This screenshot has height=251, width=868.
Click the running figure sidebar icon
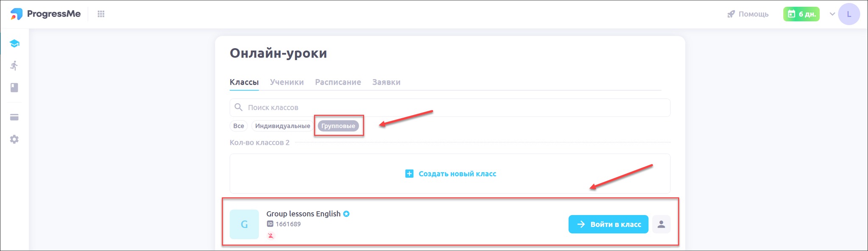14,66
